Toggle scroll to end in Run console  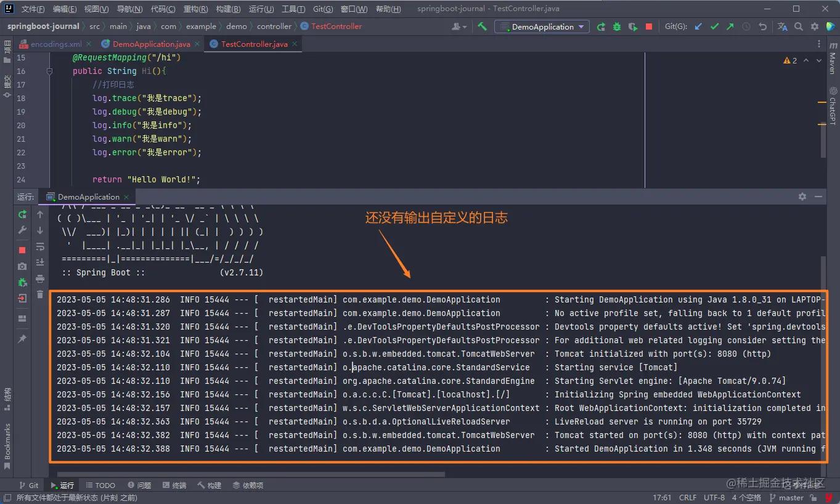40,262
